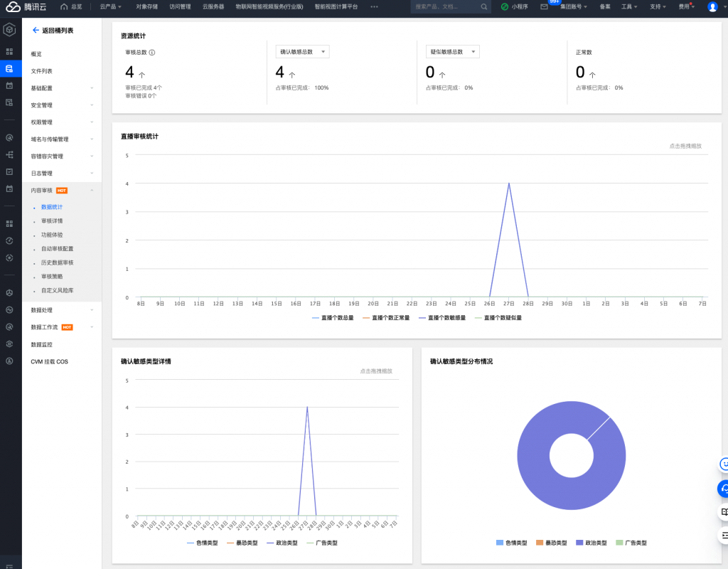Open the 支持 dropdown

(x=658, y=6)
